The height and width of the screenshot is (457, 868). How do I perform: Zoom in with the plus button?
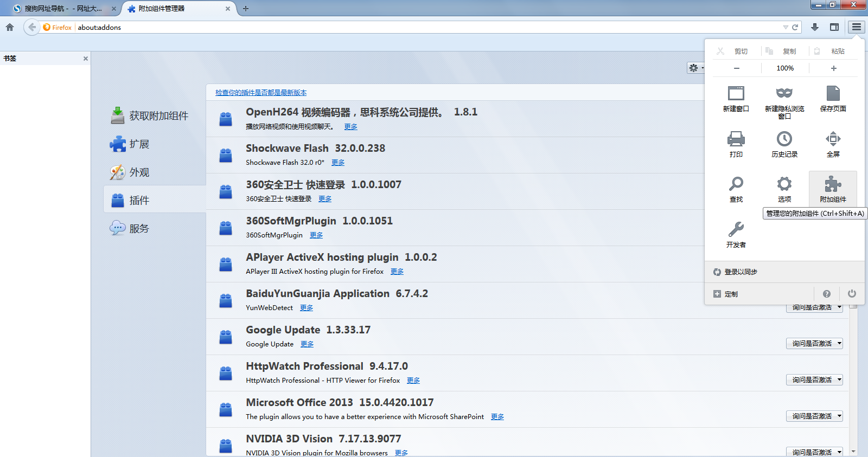pyautogui.click(x=834, y=68)
